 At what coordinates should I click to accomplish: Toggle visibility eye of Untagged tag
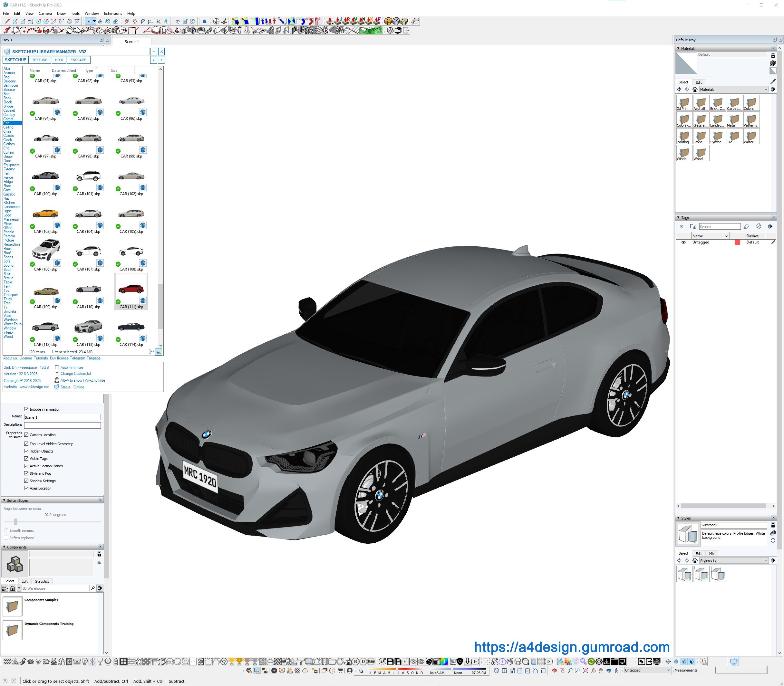click(x=683, y=242)
